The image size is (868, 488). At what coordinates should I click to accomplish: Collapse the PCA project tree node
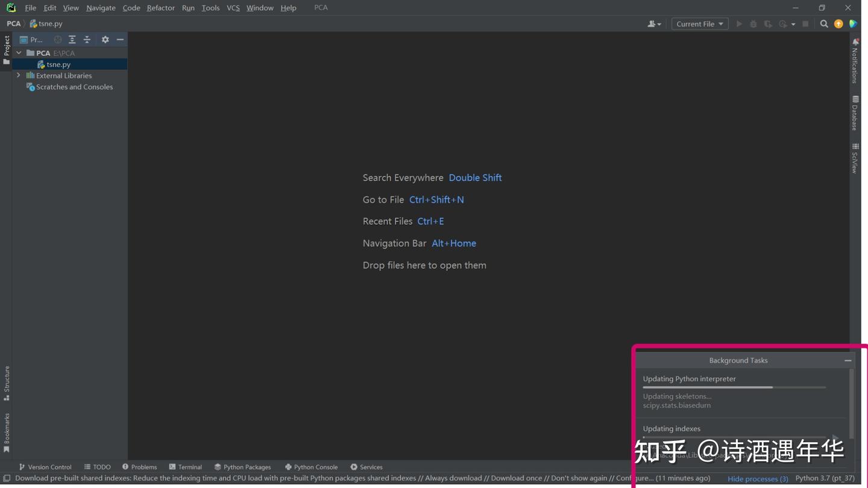point(19,52)
